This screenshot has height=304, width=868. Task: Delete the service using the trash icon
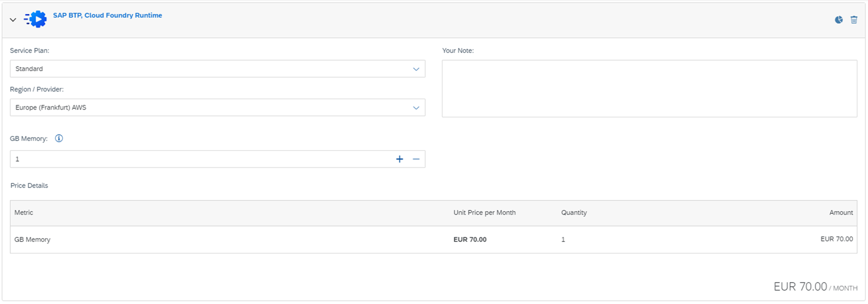pos(854,20)
